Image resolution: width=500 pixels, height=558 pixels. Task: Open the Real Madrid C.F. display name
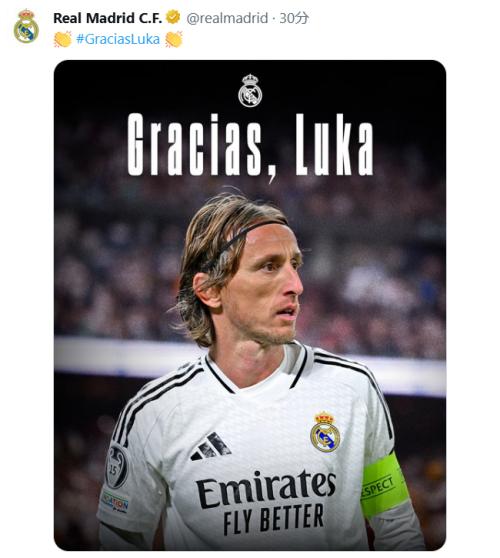tap(107, 18)
